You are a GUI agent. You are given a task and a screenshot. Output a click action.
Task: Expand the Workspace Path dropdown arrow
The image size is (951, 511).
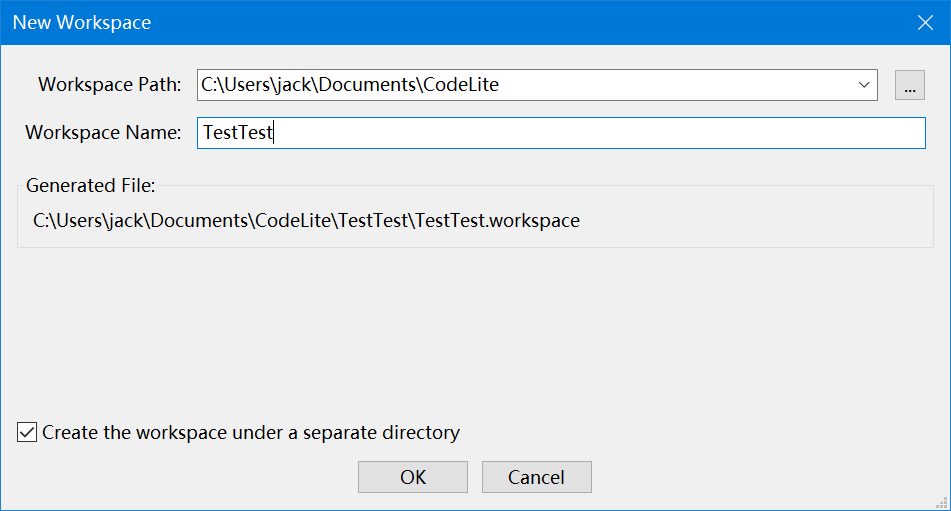pos(864,86)
